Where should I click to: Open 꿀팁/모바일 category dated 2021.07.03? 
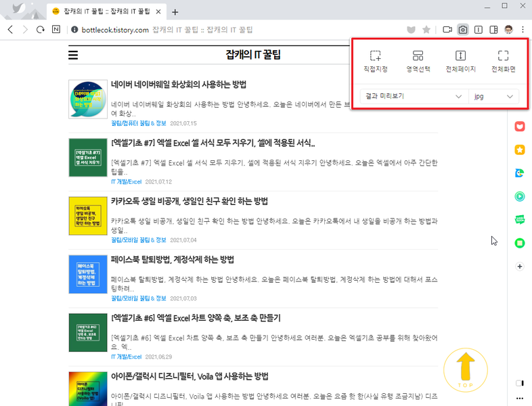tap(139, 298)
